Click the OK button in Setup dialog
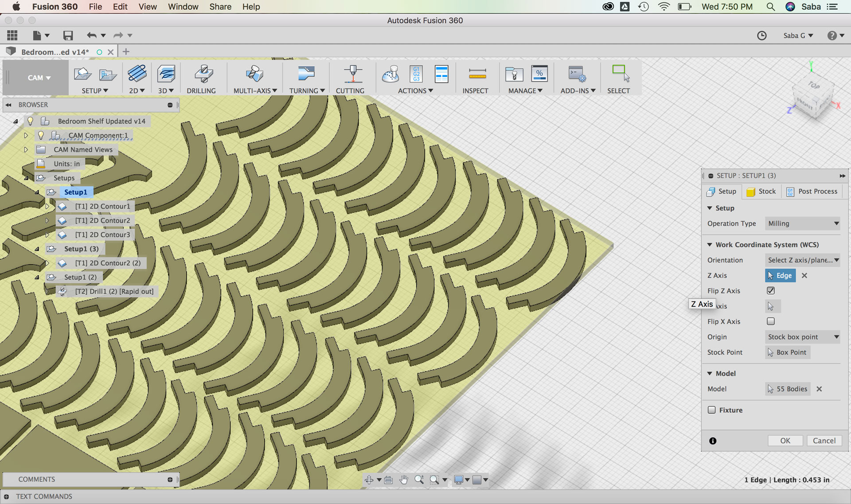This screenshot has width=851, height=504. [x=785, y=441]
